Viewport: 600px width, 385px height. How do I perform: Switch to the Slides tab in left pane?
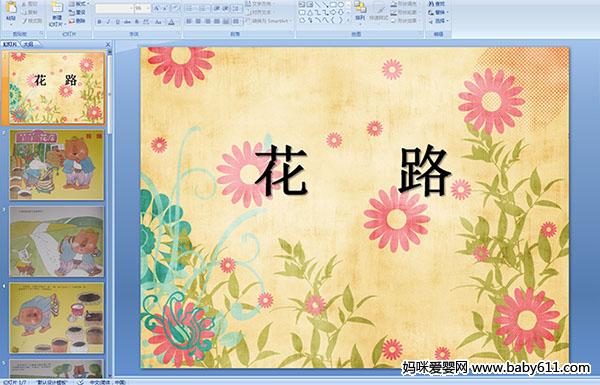point(10,44)
